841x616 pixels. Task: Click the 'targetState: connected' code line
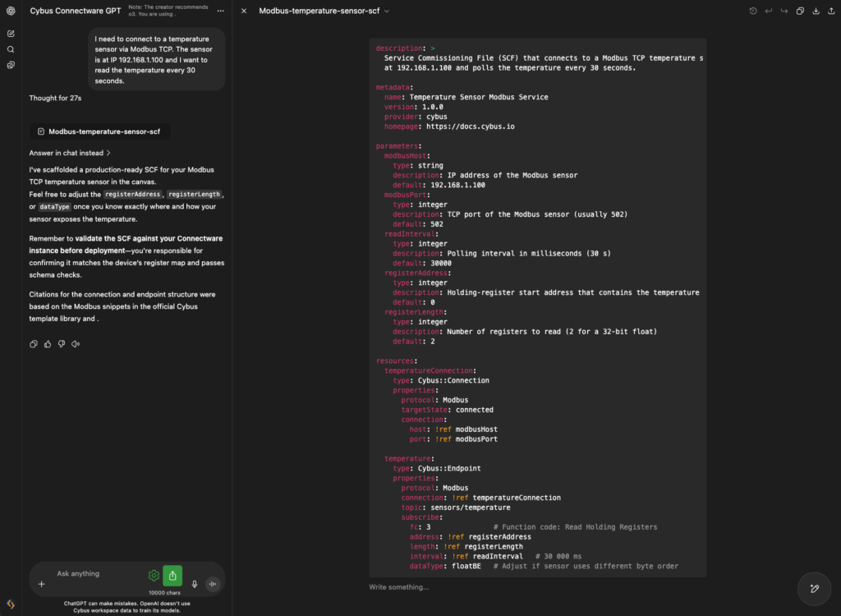click(x=448, y=410)
